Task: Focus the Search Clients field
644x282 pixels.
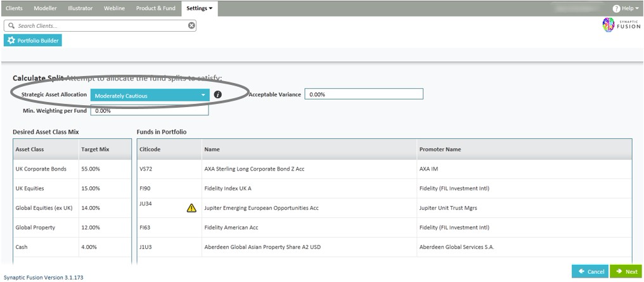Action: point(100,25)
